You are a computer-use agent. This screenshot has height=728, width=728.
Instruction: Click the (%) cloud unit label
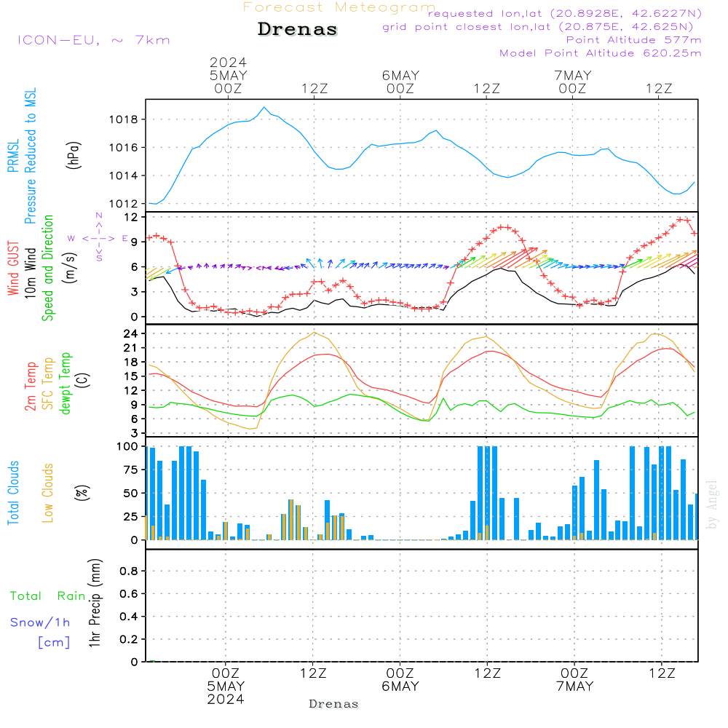click(x=82, y=493)
